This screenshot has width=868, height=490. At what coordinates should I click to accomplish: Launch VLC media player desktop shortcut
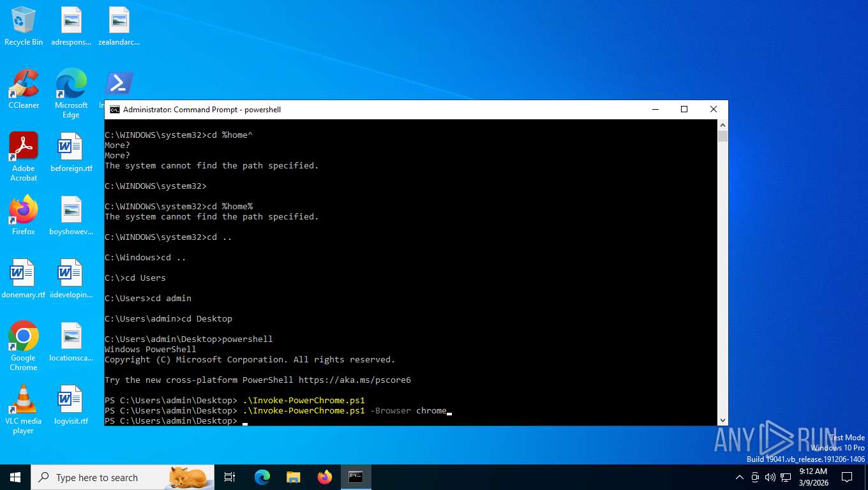click(x=24, y=410)
